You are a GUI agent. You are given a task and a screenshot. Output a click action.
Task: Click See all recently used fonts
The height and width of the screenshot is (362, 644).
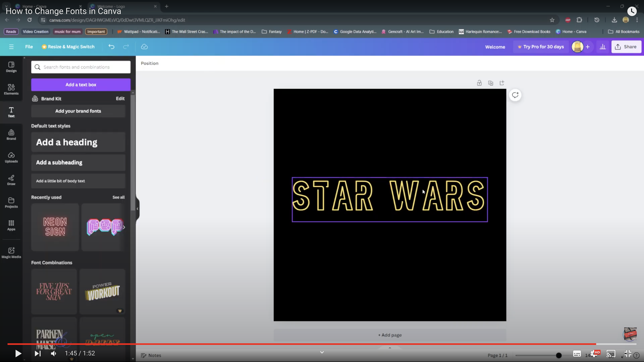coord(119,197)
